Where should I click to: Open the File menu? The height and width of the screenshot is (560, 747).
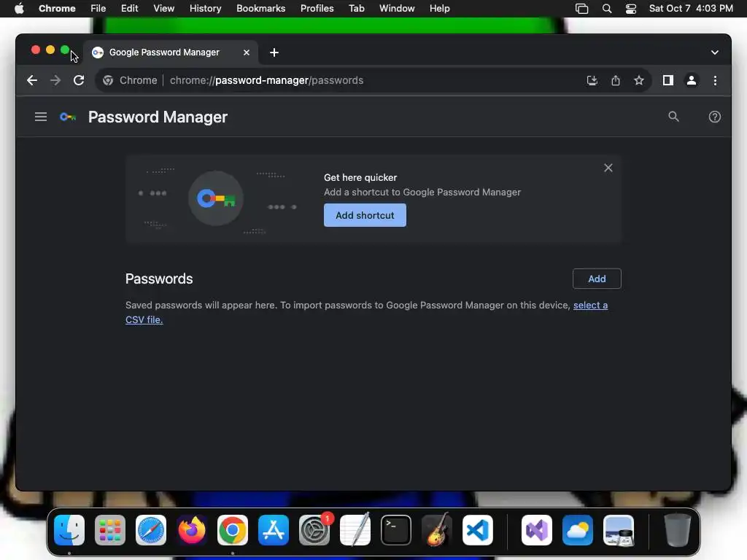pos(98,9)
